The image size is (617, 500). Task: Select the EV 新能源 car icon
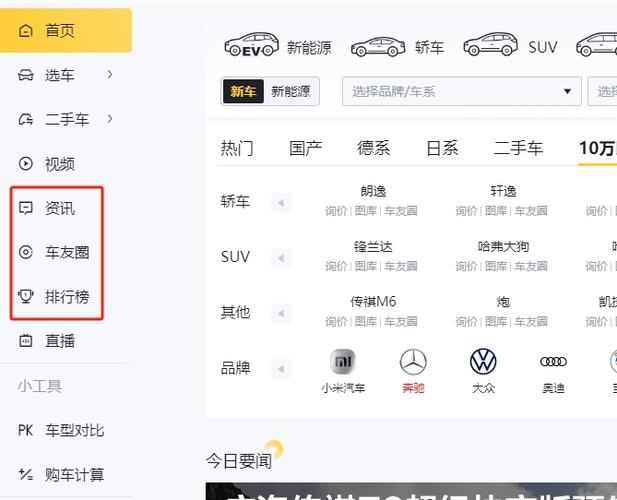251,45
